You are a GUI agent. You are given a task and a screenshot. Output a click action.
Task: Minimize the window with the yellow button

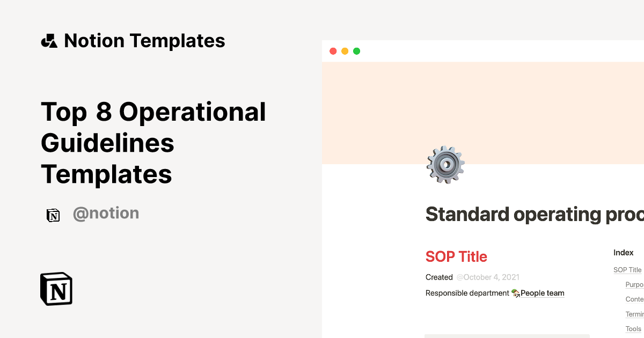(x=345, y=52)
